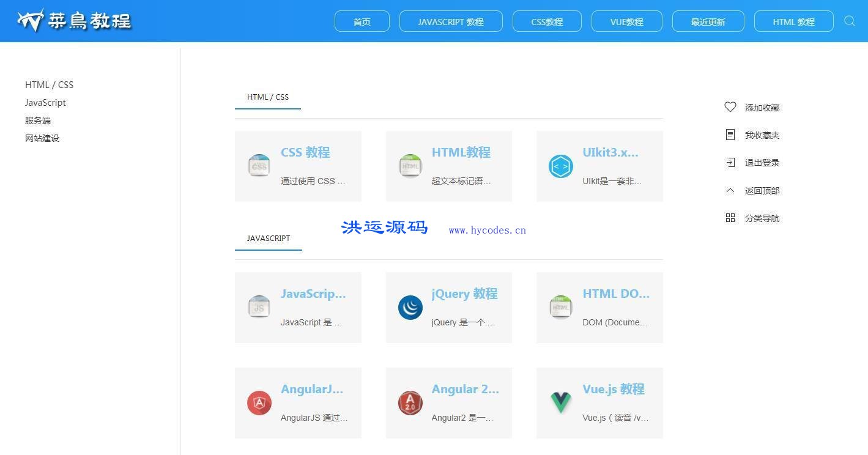Click the document icon beside 我收藏夹

coord(730,135)
